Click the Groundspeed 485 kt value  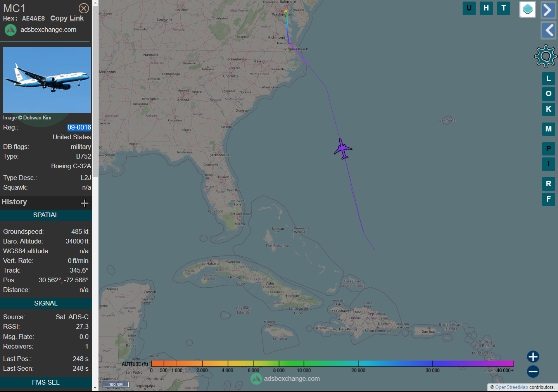[80, 231]
